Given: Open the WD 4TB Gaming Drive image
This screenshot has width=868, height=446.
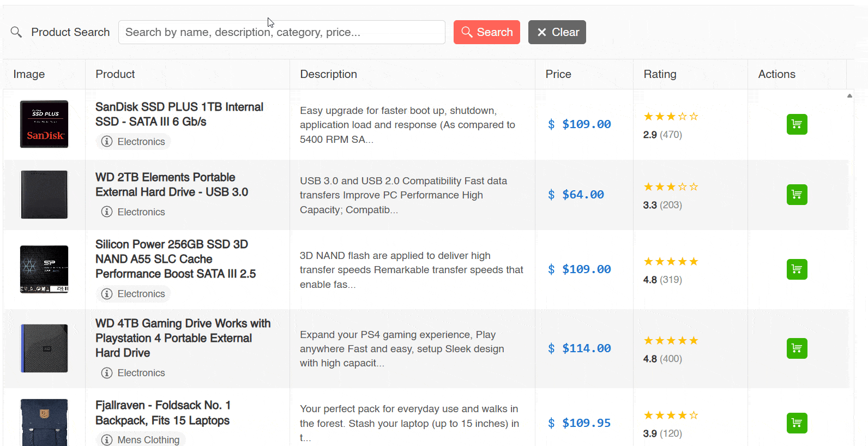Looking at the screenshot, I should tap(44, 348).
